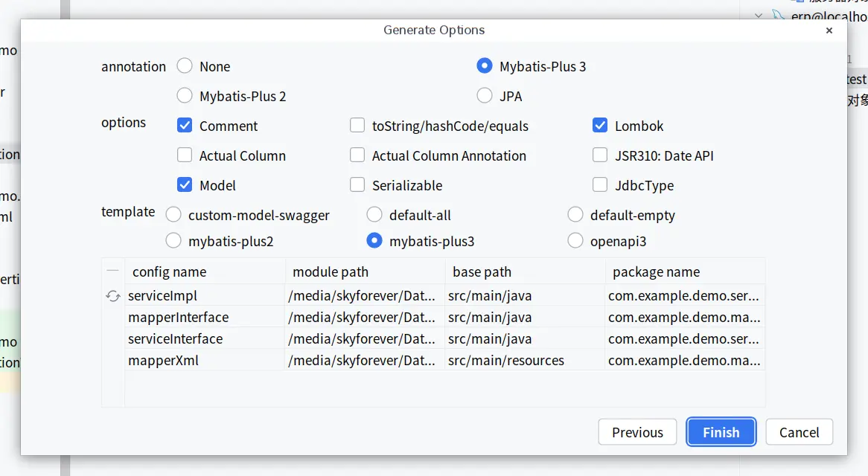Click package name cell of mapperInterface row
This screenshot has height=476, width=868.
pyautogui.click(x=686, y=318)
